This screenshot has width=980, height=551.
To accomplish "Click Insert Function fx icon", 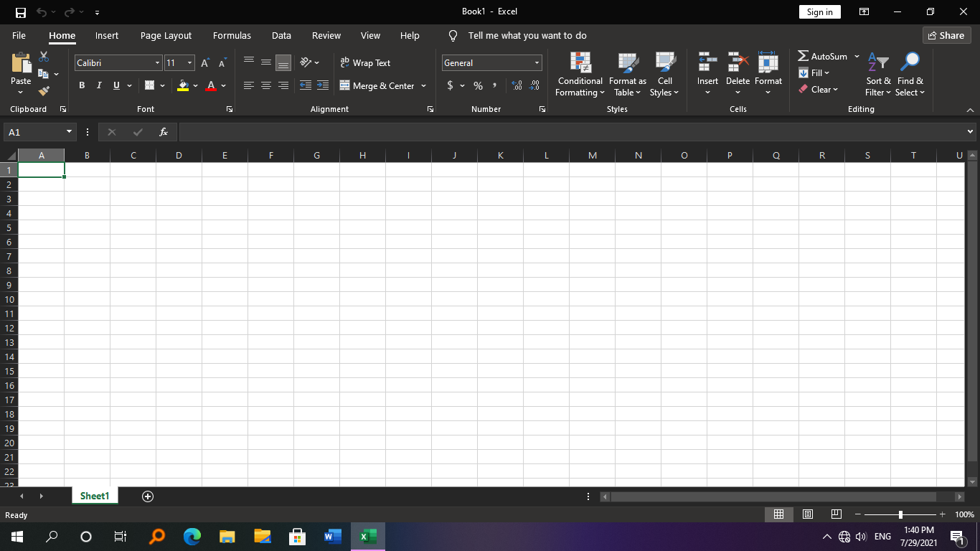I will [x=164, y=132].
